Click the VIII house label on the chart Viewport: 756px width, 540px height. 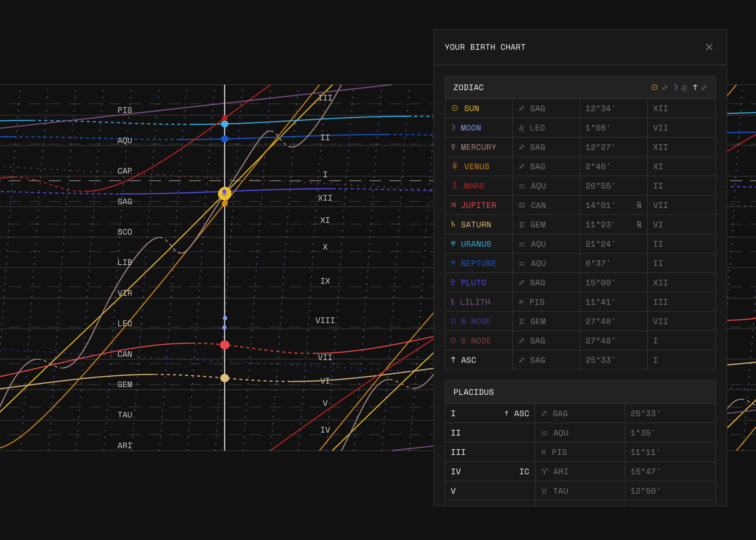pyautogui.click(x=325, y=320)
